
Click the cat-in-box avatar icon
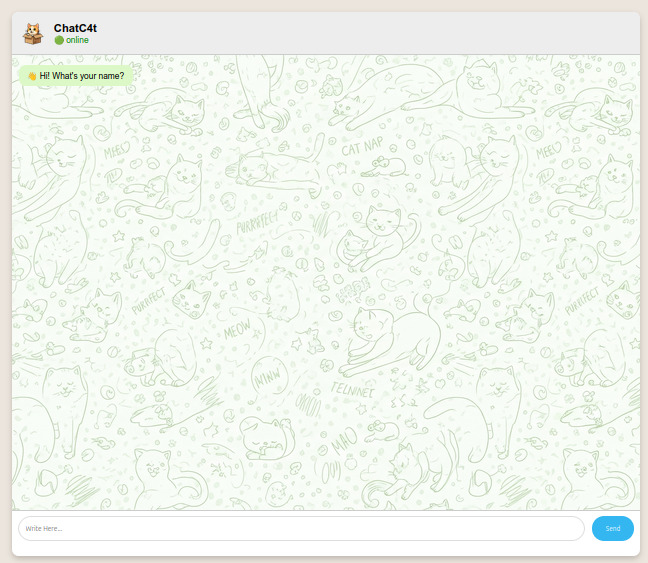coord(33,33)
